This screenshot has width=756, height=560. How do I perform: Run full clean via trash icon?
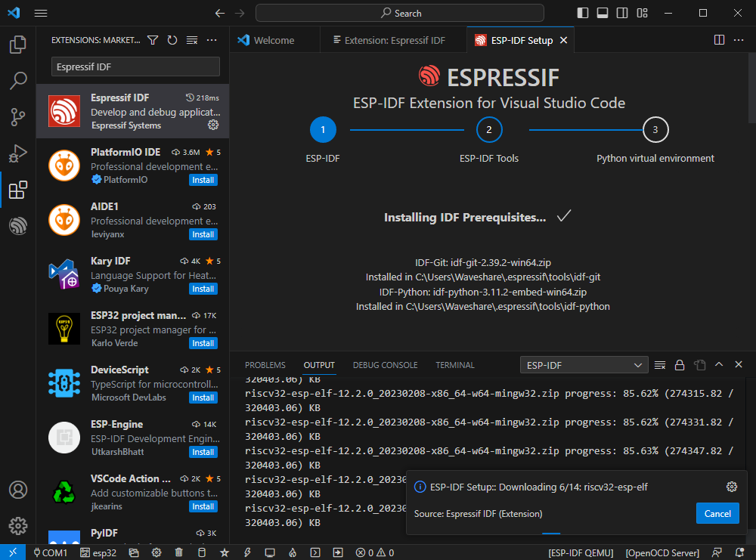179,552
